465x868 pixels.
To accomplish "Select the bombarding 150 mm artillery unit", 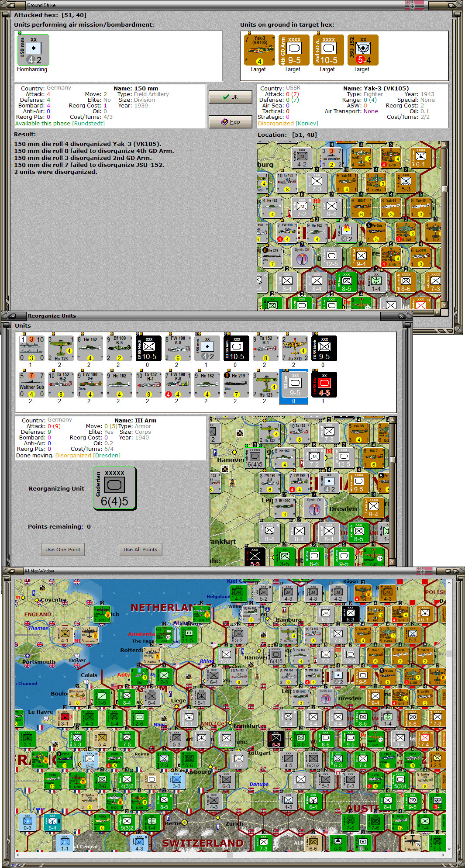I will pyautogui.click(x=33, y=50).
